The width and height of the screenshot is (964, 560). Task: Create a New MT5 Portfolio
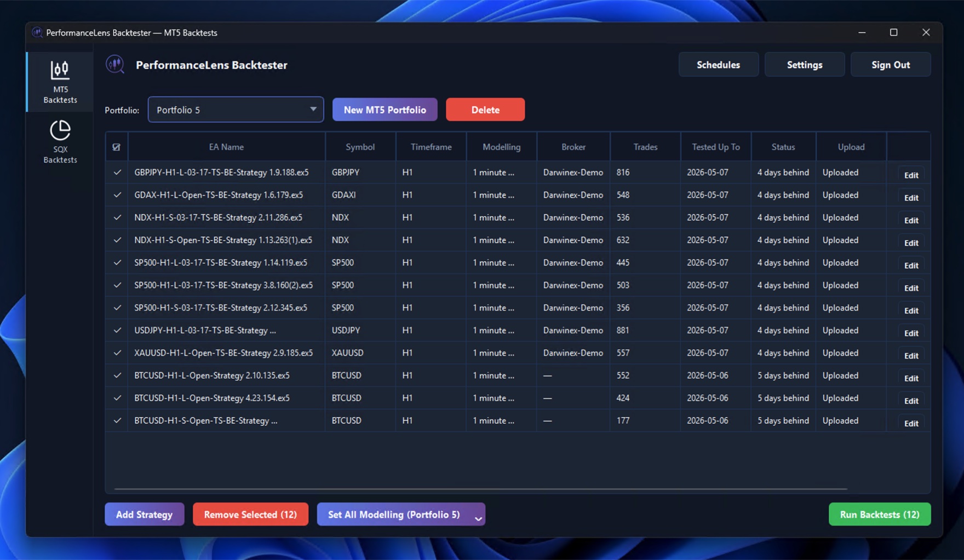tap(385, 109)
